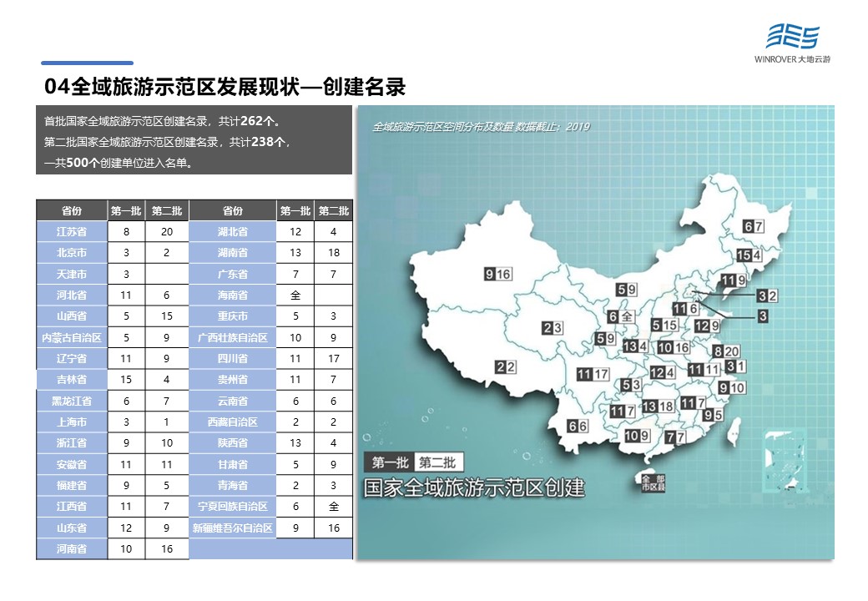
Task: Click the 第二批 legend label on the map
Action: pyautogui.click(x=437, y=462)
